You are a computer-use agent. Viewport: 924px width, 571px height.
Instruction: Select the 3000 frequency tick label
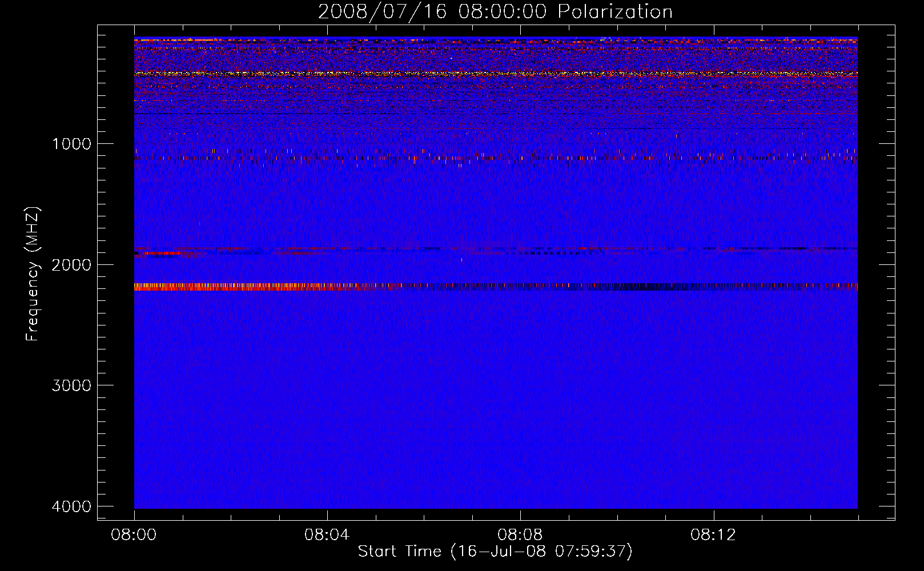click(71, 385)
